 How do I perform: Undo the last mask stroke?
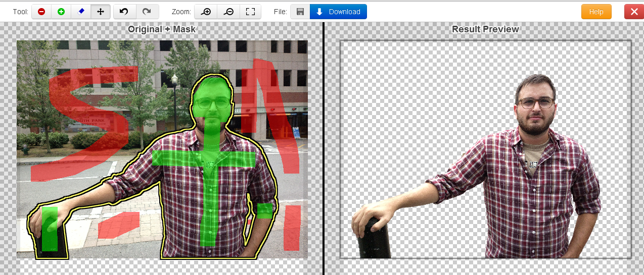pyautogui.click(x=124, y=12)
